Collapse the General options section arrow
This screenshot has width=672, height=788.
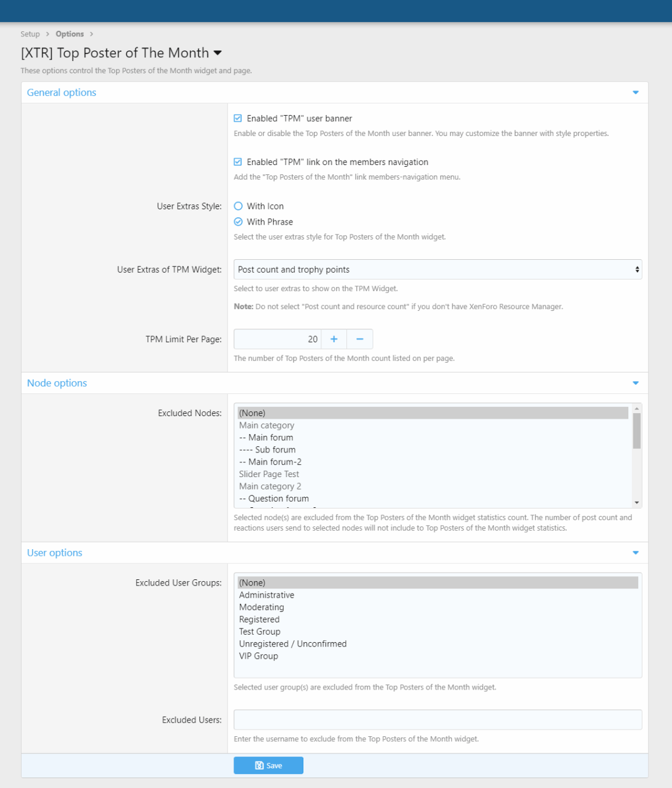pos(636,92)
